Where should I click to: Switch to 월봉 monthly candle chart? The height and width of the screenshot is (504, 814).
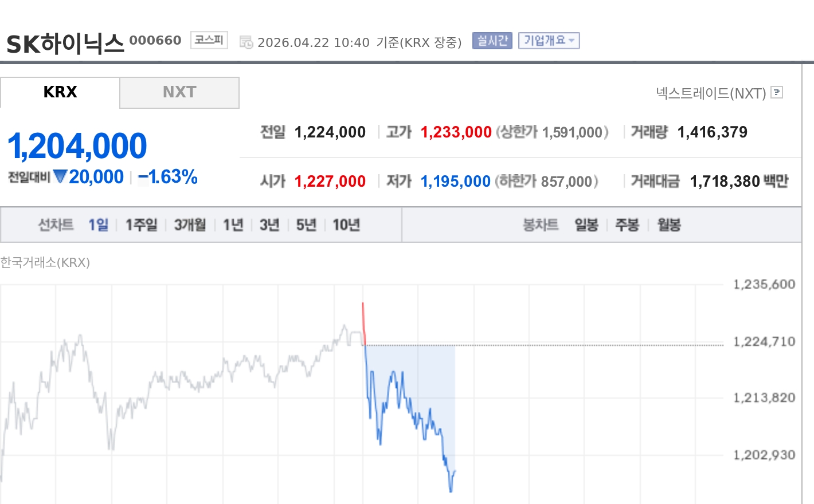coord(668,225)
